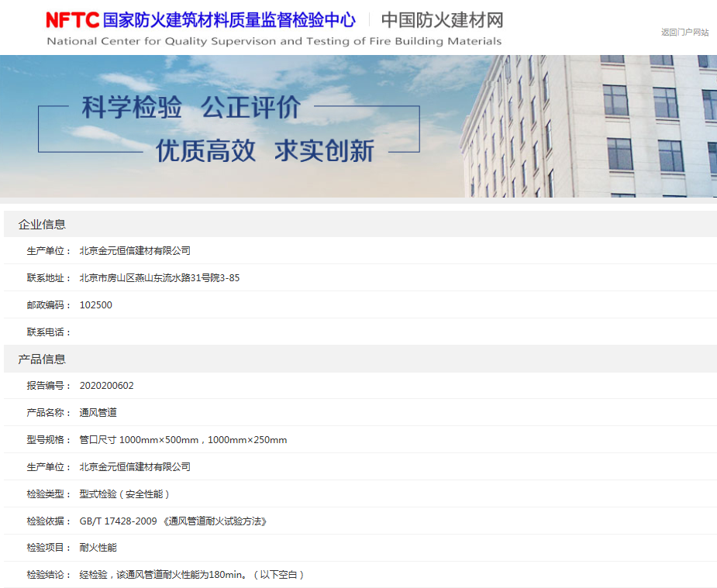
Task: Click the 联系电话 label
Action: click(x=49, y=332)
